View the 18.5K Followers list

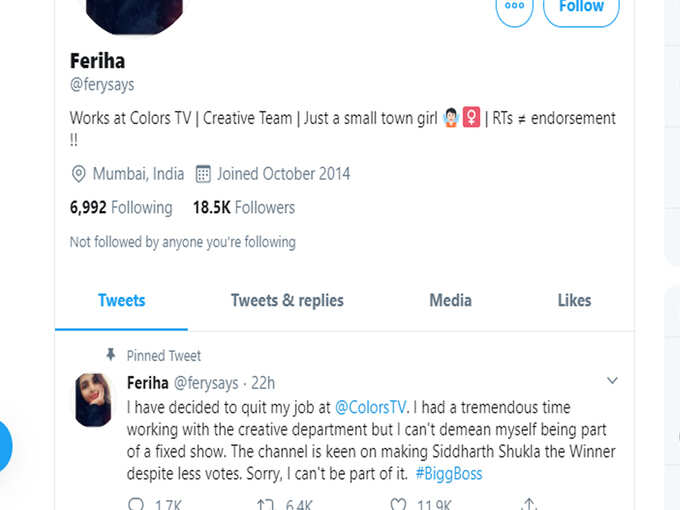click(x=244, y=208)
